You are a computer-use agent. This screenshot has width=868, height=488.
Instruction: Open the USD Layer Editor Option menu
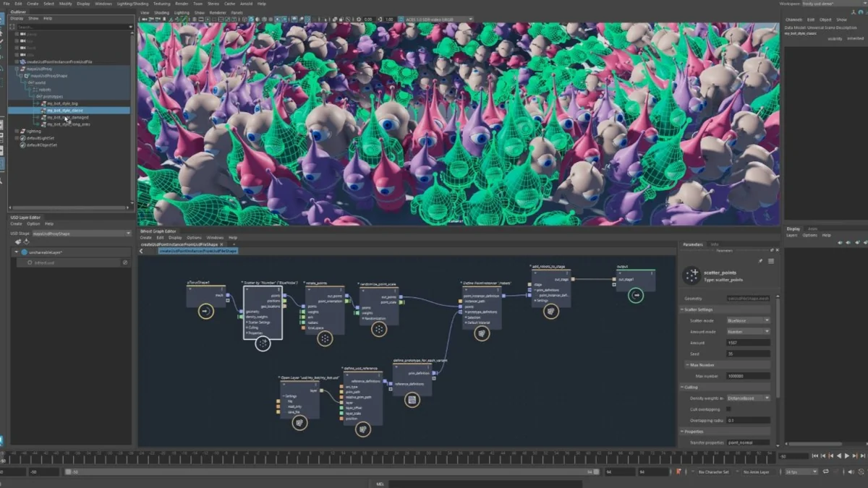(33, 223)
